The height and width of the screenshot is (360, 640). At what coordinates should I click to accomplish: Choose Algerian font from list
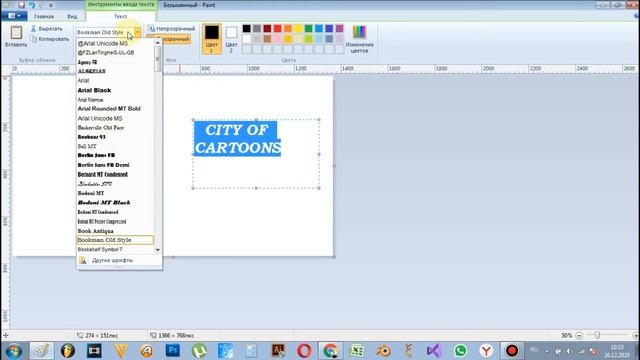point(115,71)
